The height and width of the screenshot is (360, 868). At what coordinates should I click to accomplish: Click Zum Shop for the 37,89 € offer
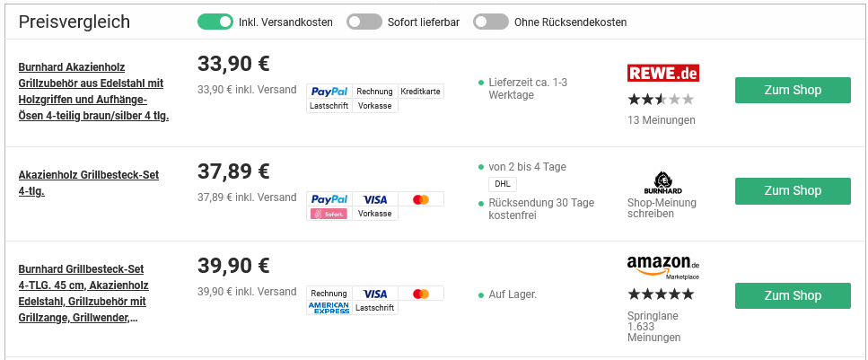point(793,191)
